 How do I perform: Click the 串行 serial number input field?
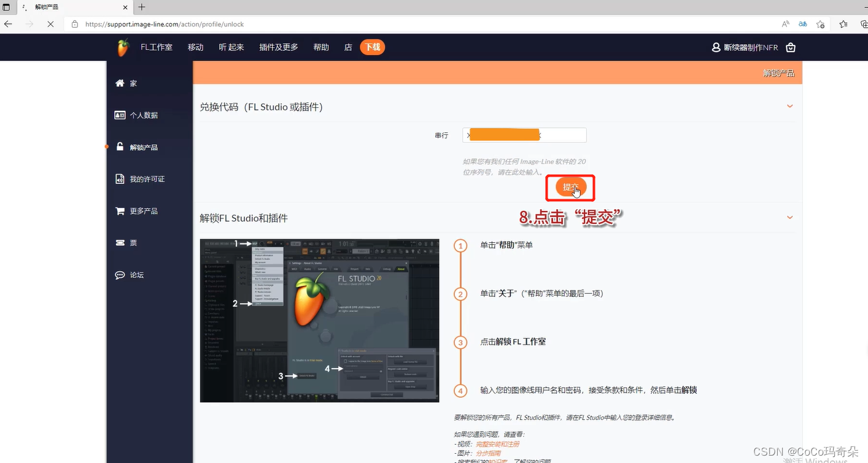point(524,135)
